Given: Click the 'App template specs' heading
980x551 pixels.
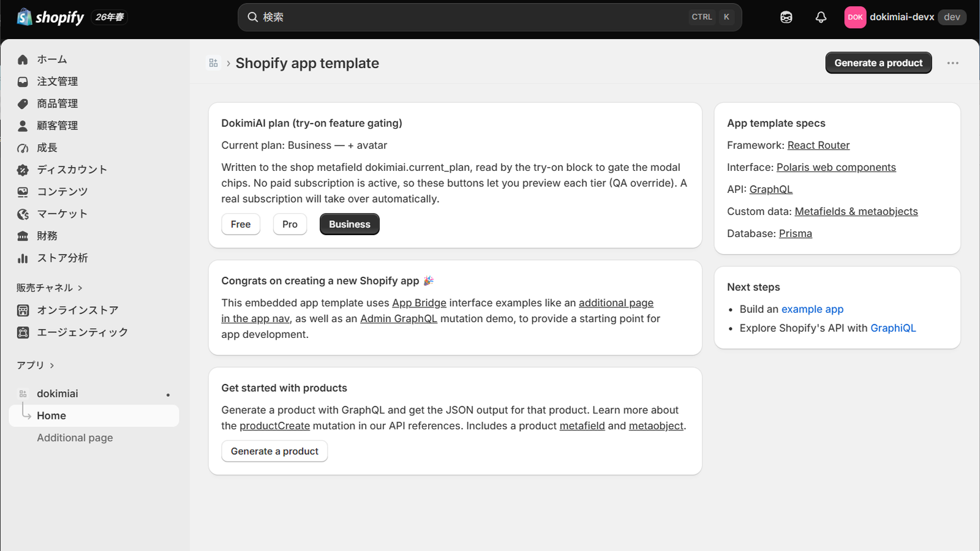Looking at the screenshot, I should point(776,123).
